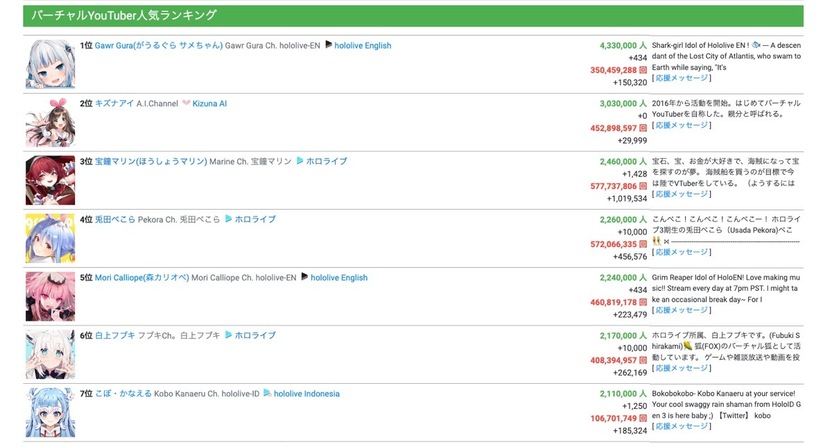The width and height of the screenshot is (832, 447).
Task: Click the red view-count icon beside 350,459,288
Action: (643, 70)
